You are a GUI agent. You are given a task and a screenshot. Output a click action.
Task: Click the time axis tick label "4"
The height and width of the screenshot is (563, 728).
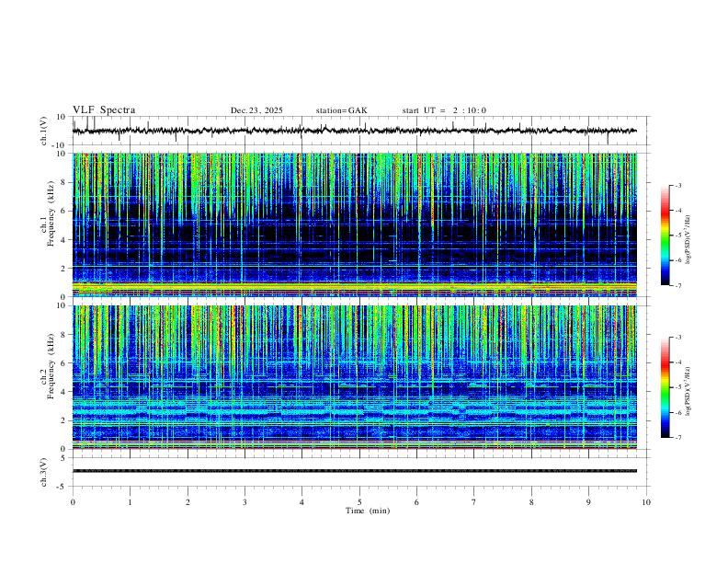pyautogui.click(x=301, y=502)
